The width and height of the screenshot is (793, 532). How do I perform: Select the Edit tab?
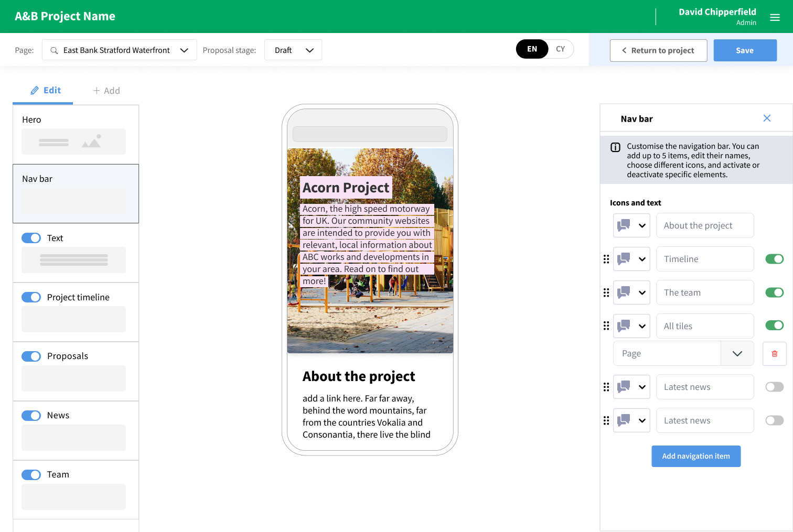45,90
